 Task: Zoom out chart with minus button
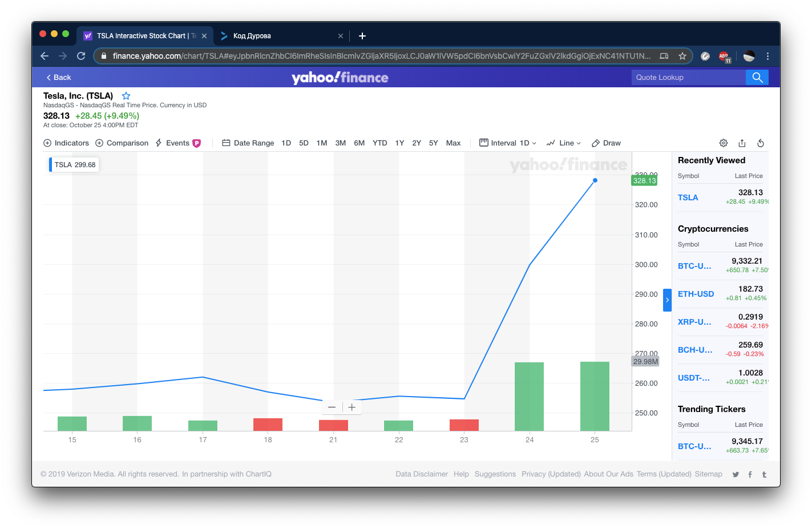[x=332, y=407]
